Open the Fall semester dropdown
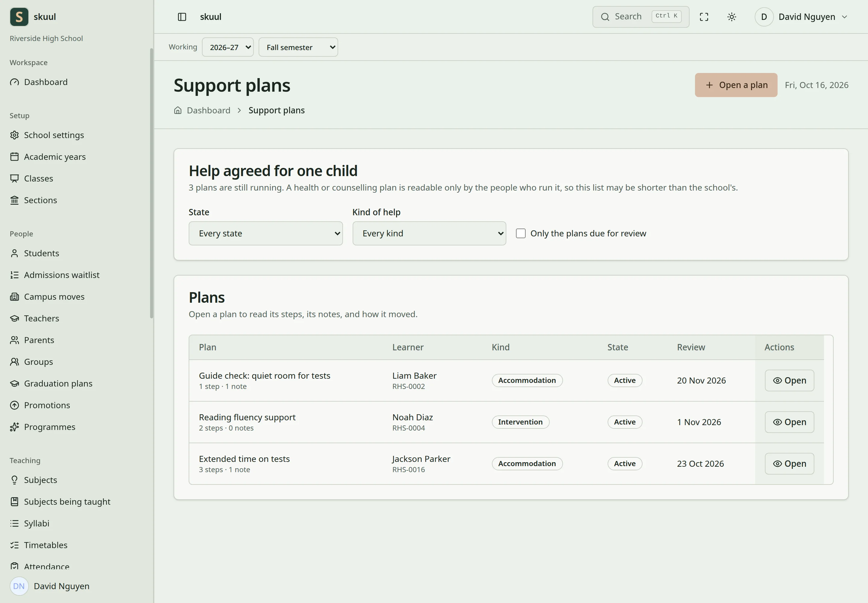The width and height of the screenshot is (868, 603). 298,47
